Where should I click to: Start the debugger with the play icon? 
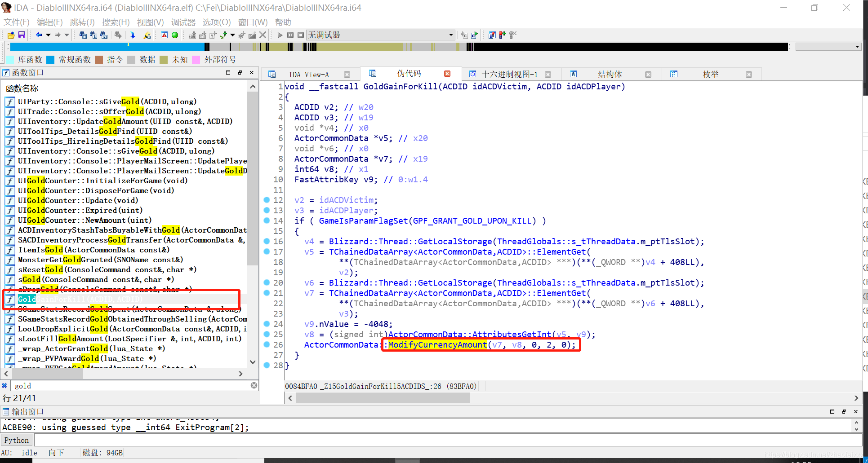pyautogui.click(x=280, y=35)
